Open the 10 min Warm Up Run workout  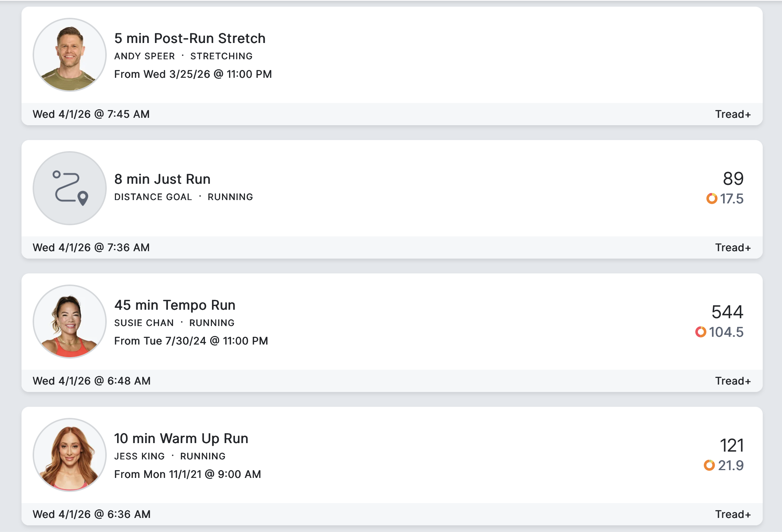(x=181, y=439)
